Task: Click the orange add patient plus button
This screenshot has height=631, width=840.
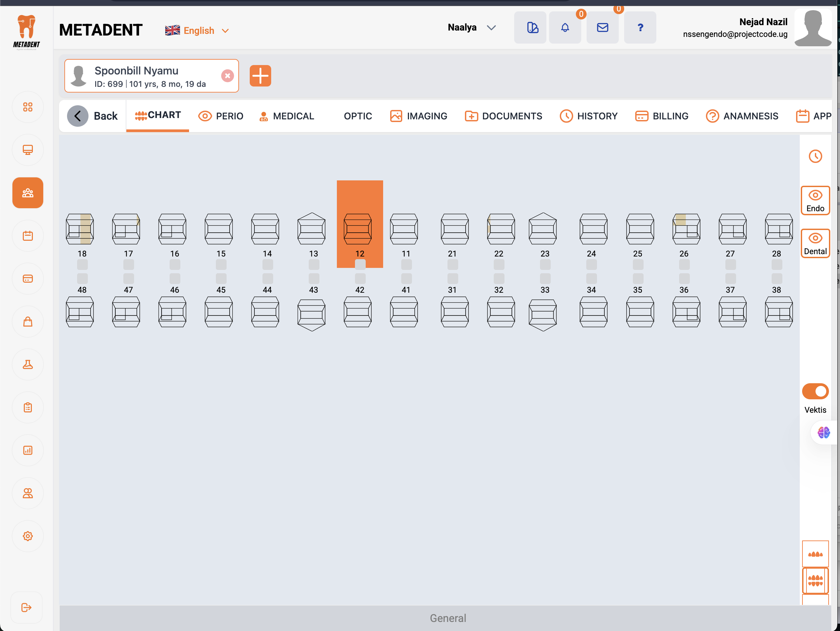Action: point(260,75)
